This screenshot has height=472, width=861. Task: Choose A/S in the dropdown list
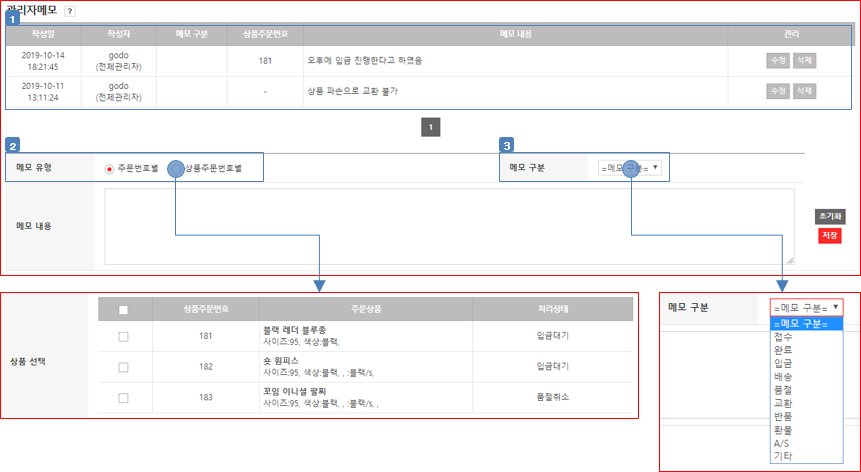(x=806, y=443)
